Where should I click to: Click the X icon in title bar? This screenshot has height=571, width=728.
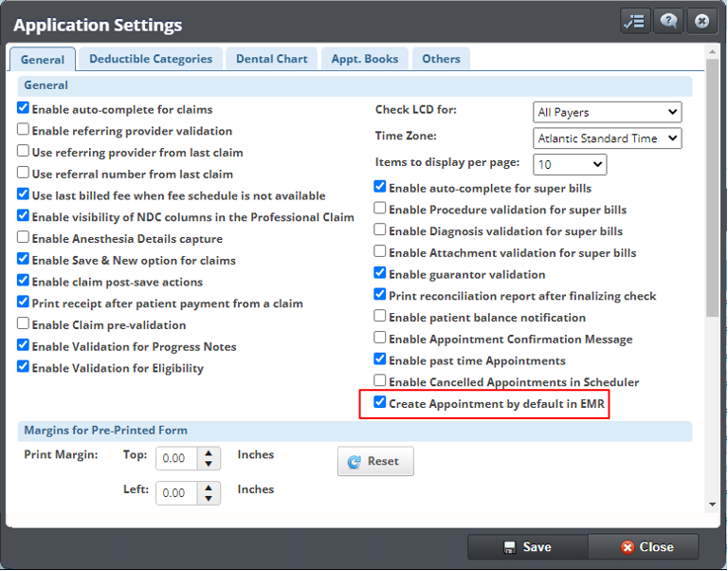pos(701,21)
